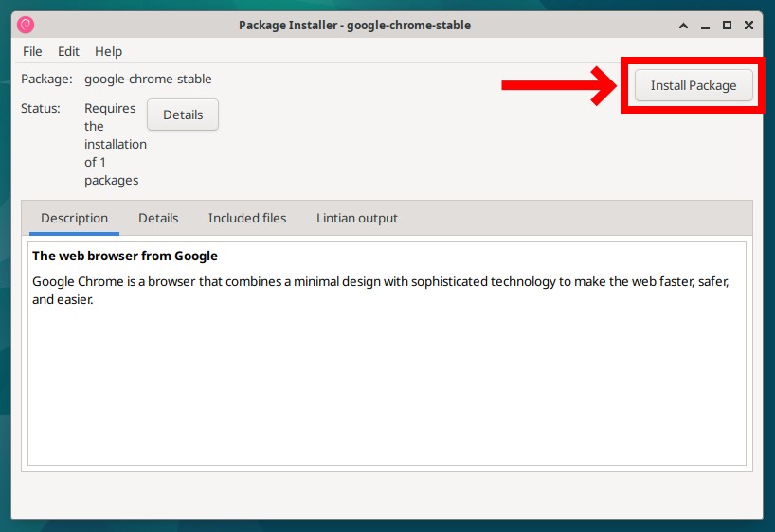Roll up window with the up-arrow icon
Screen dimensions: 775x532
pos(683,26)
